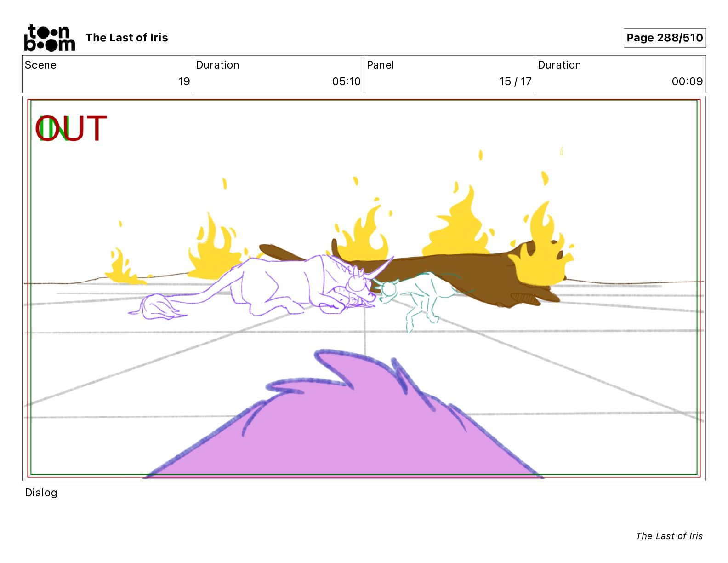Click the Scene header label
This screenshot has height=563, width=728.
click(x=40, y=65)
